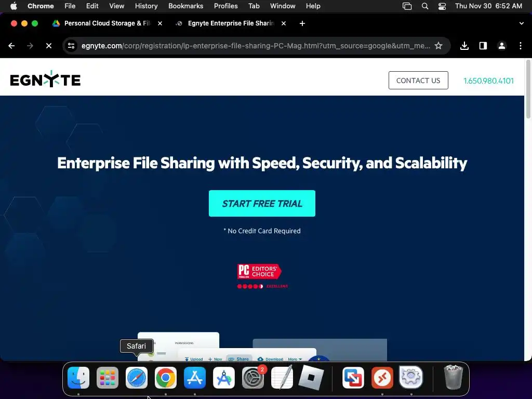Viewport: 532px width, 399px height.
Task: Open Trash from the Dock
Action: [453, 377]
